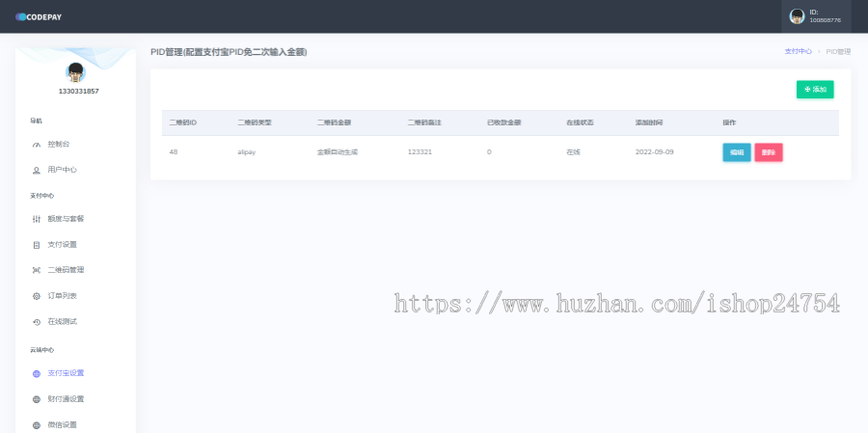The image size is (868, 433).
Task: Click the 财付通设置 globe icon
Action: click(37, 399)
